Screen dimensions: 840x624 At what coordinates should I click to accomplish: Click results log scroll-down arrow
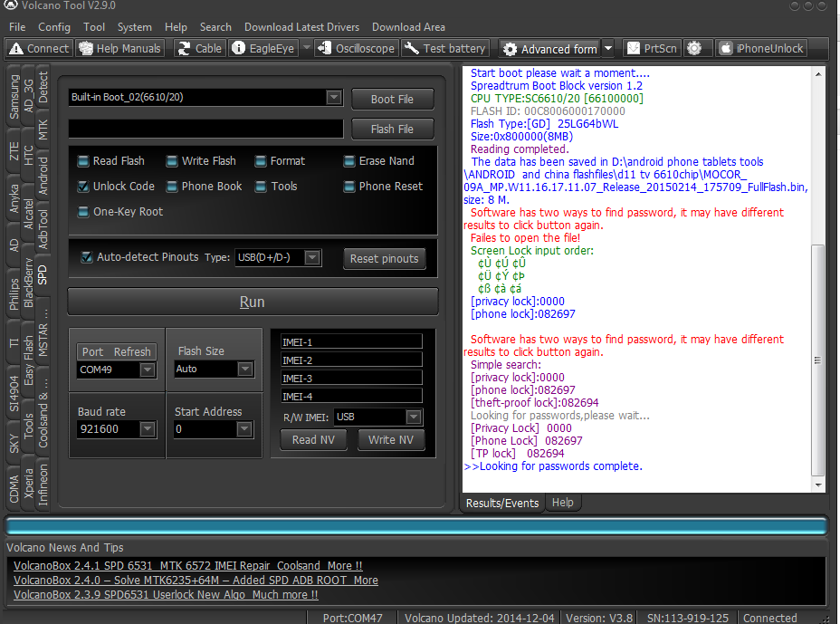click(818, 485)
